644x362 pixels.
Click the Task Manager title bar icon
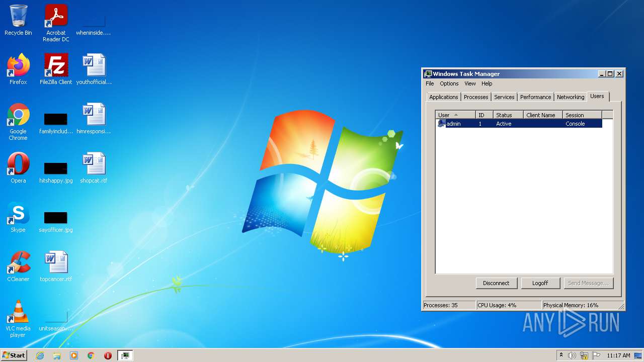click(428, 74)
